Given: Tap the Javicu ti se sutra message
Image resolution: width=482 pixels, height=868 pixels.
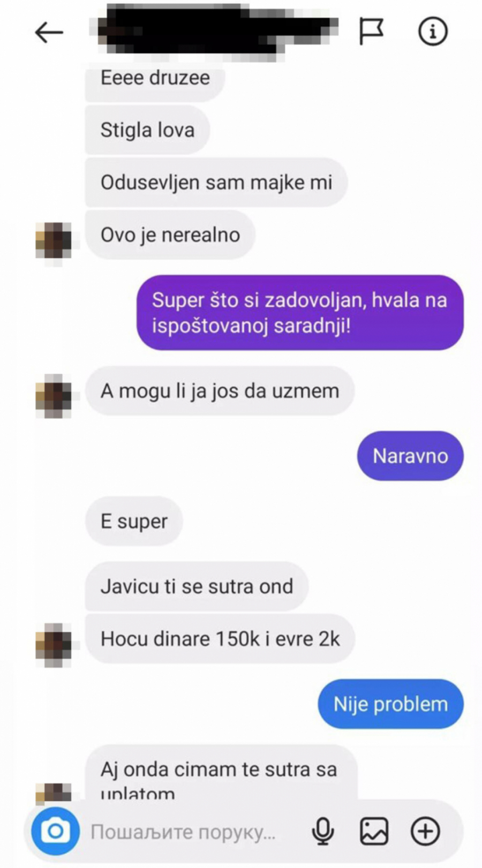Looking at the screenshot, I should click(197, 586).
